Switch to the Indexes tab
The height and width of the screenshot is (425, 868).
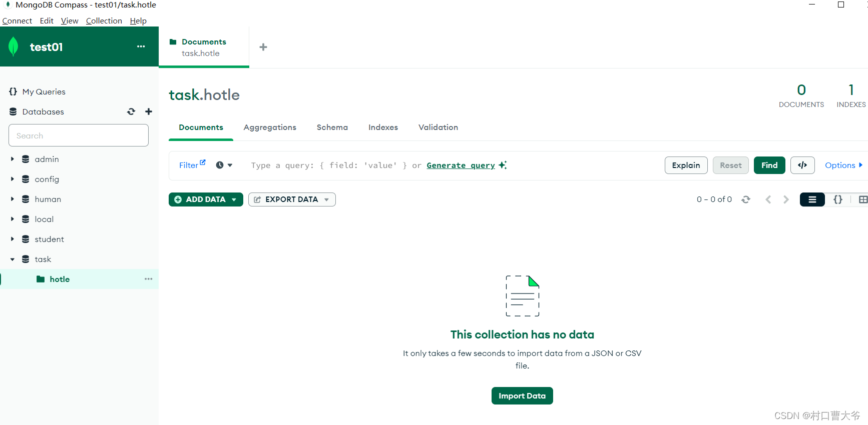coord(383,127)
